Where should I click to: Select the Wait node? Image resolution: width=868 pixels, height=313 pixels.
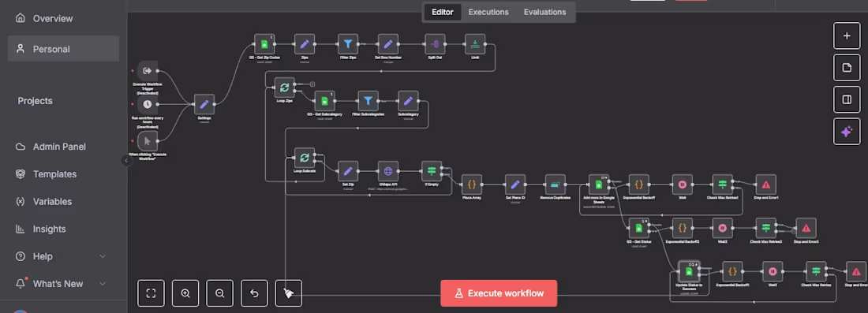(682, 184)
